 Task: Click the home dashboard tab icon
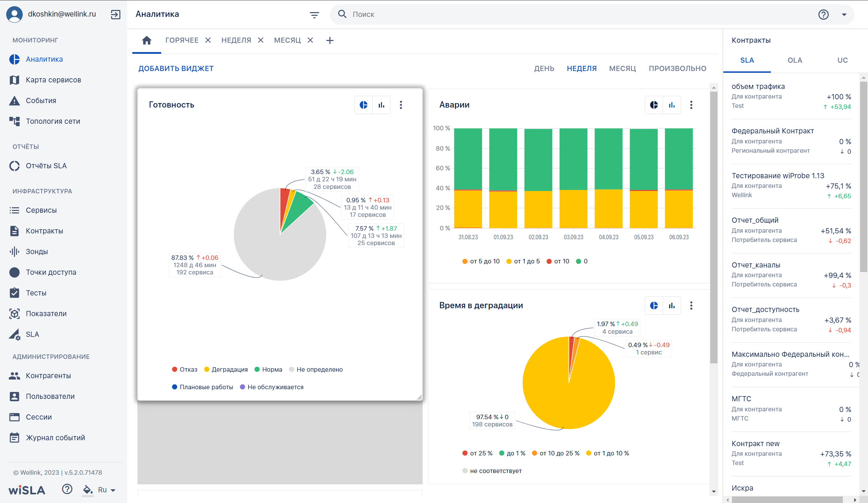(x=147, y=40)
